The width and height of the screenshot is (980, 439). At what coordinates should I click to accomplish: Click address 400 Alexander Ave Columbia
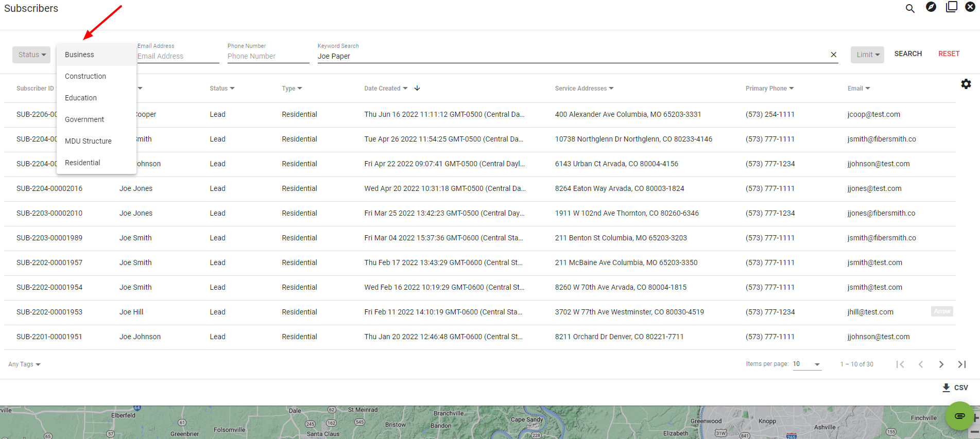click(628, 114)
